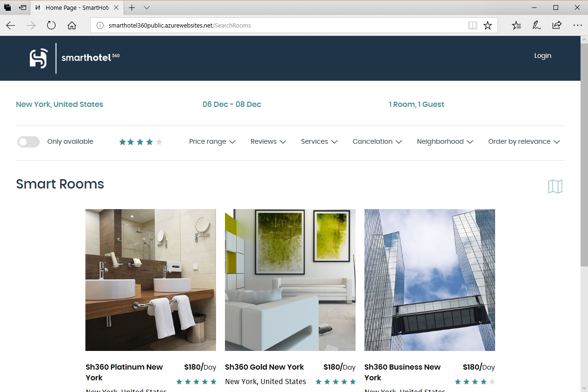Click the Sh360 Business $180/Day price

coord(479,367)
